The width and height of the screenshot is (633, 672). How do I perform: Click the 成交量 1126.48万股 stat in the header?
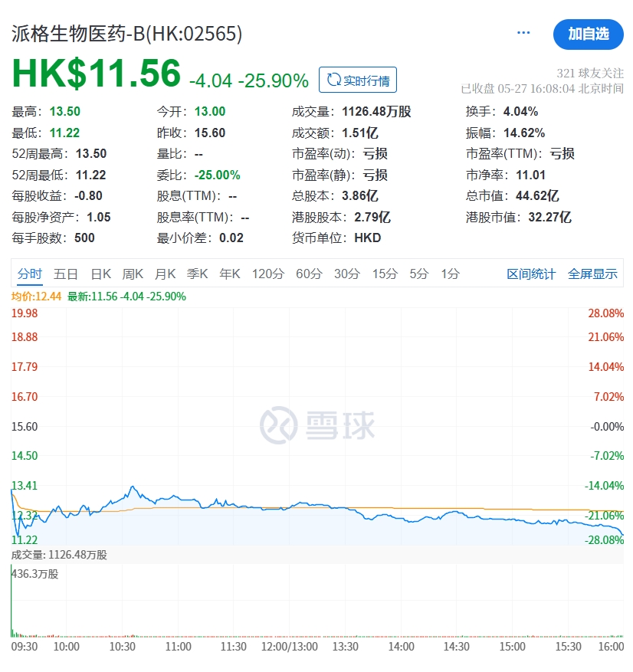tap(352, 111)
